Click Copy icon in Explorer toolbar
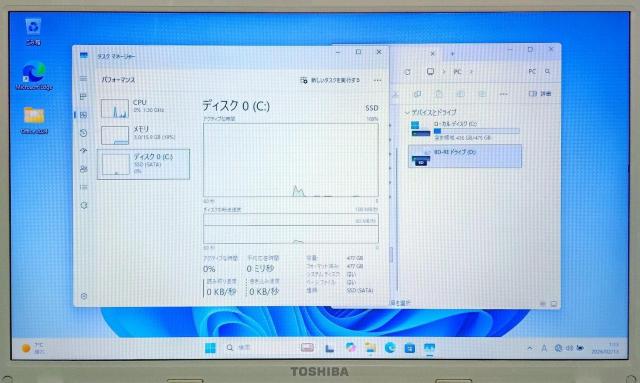Image resolution: width=640 pixels, height=383 pixels. (417, 94)
